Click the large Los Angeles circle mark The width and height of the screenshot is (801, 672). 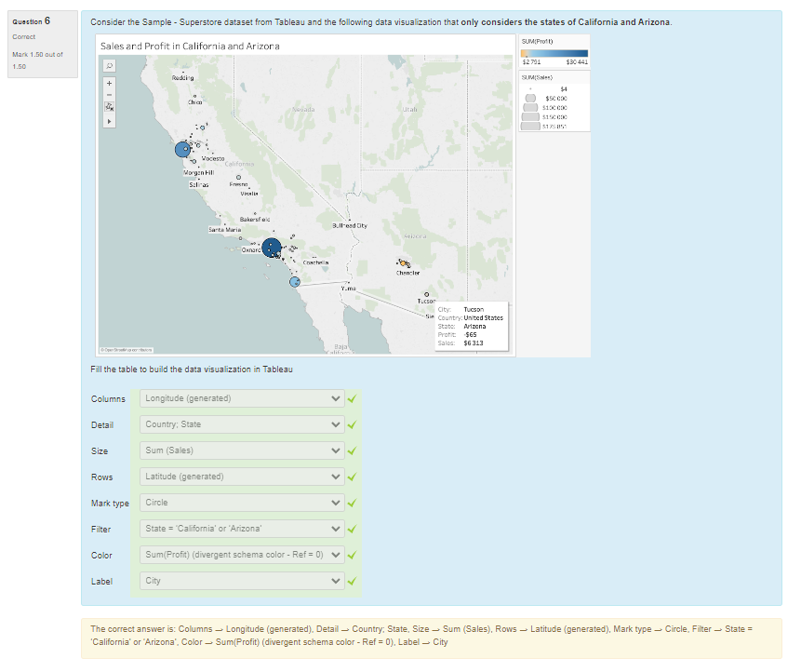tap(271, 248)
